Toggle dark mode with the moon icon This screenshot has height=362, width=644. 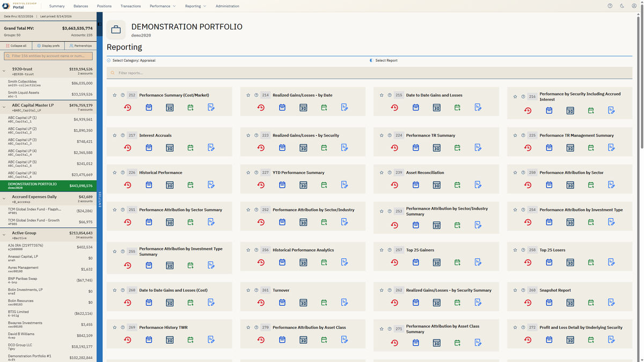click(x=622, y=6)
